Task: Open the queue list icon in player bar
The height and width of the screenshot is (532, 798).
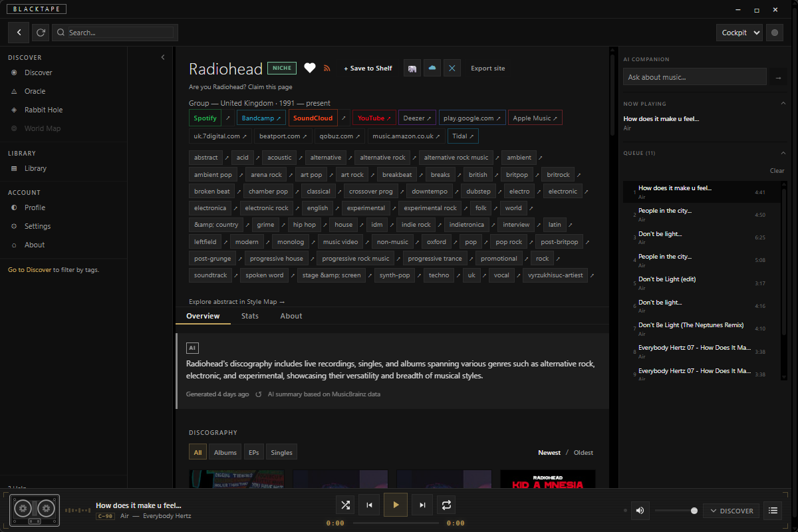Action: click(773, 511)
